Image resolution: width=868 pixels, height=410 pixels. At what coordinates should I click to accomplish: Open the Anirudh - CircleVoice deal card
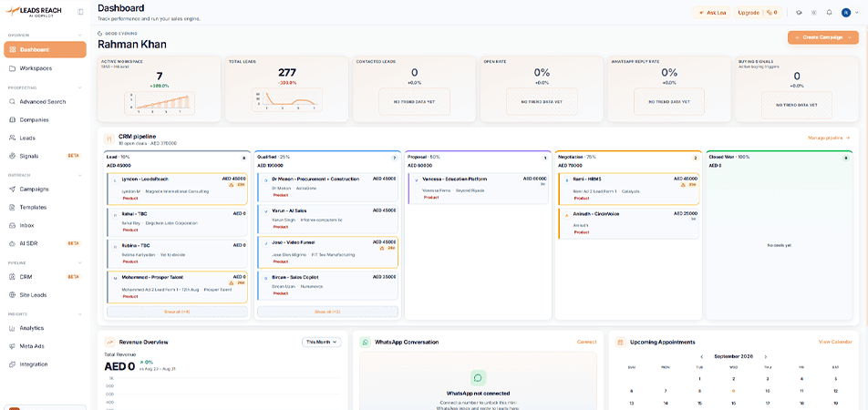tap(628, 223)
